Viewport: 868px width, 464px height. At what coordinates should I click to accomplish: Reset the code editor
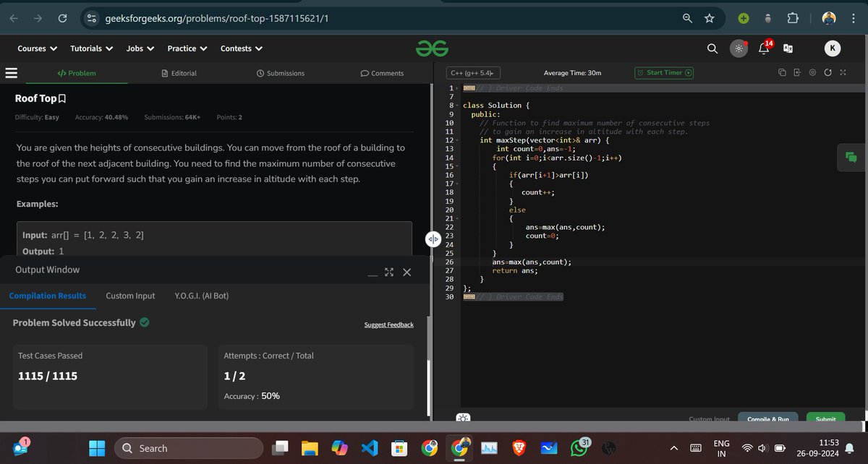point(827,73)
